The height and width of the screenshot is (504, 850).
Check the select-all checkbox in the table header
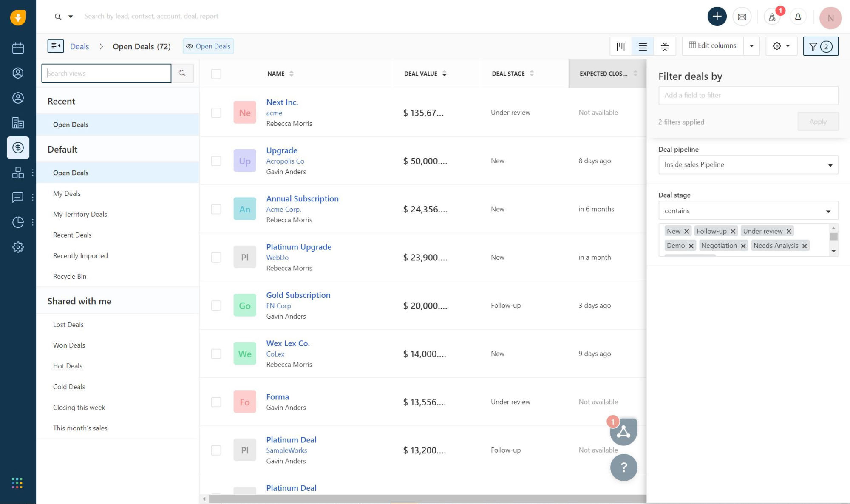point(216,74)
